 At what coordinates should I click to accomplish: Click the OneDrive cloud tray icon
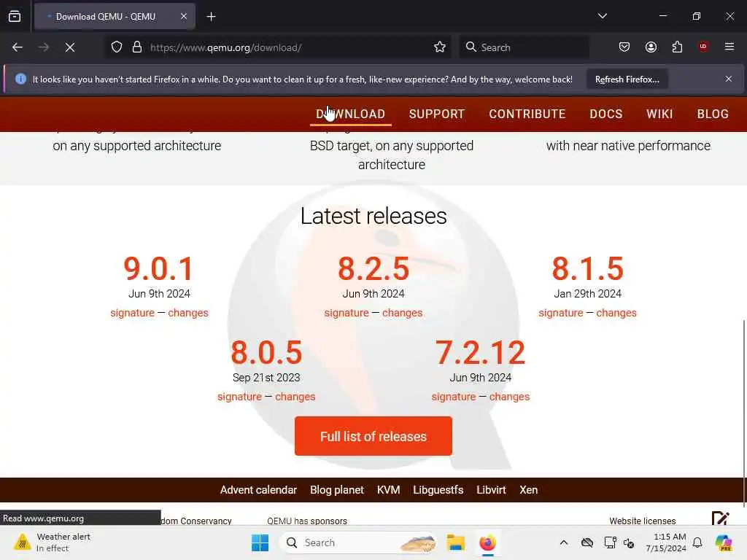tap(587, 542)
